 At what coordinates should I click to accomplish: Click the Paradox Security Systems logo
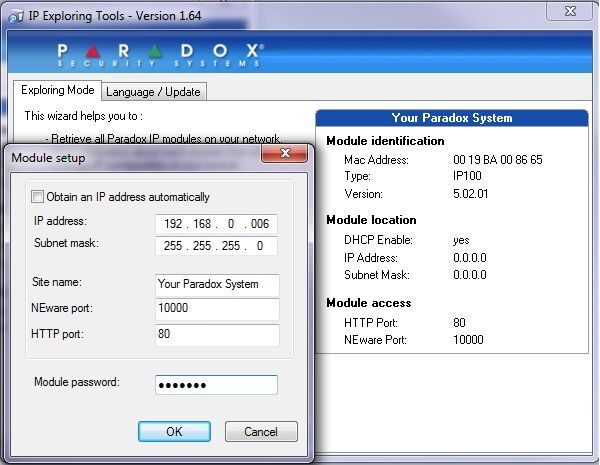click(160, 54)
